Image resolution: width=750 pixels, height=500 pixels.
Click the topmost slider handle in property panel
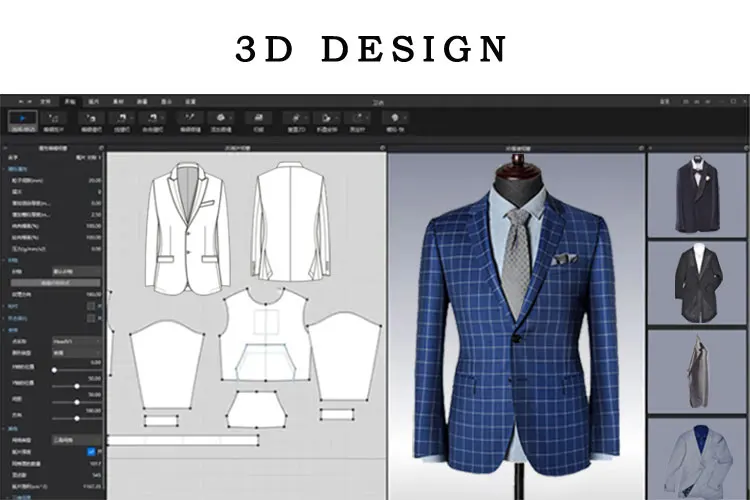coord(53,370)
